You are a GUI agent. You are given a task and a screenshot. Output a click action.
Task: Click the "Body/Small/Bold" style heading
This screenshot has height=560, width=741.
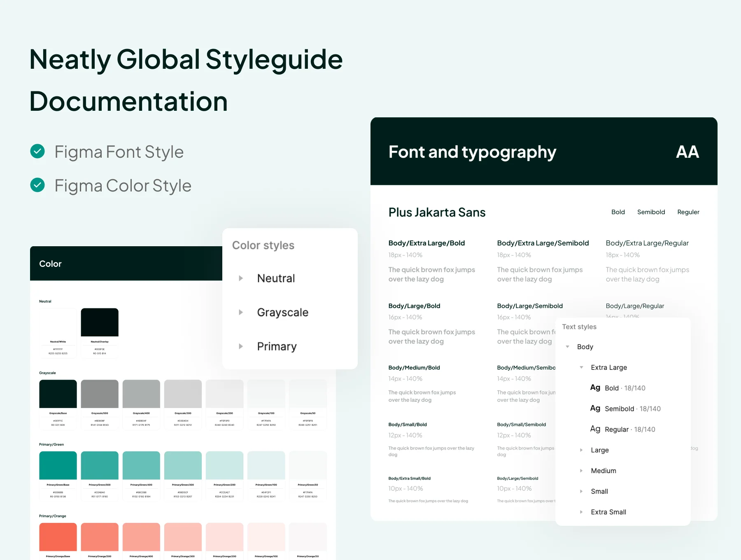click(408, 425)
